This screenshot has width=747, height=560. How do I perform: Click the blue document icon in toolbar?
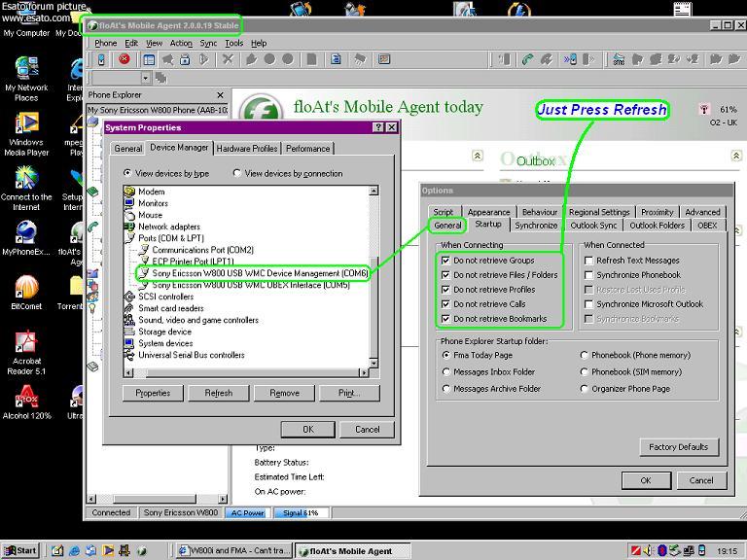(336, 59)
